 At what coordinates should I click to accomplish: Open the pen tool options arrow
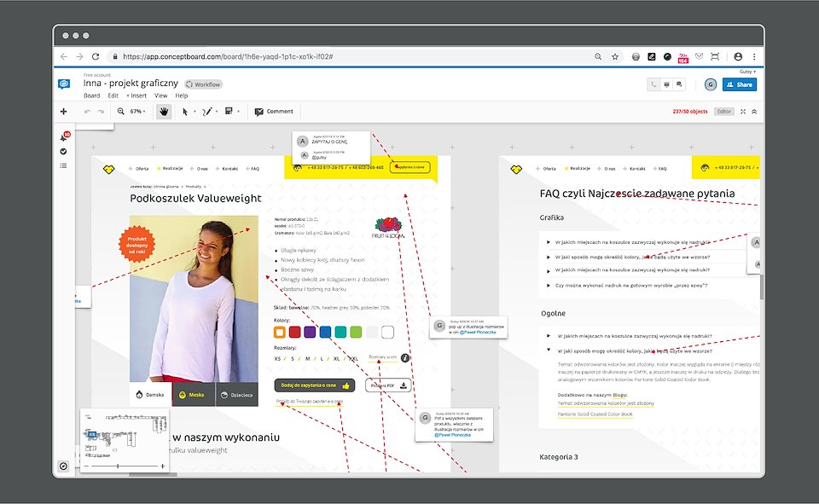coord(217,111)
